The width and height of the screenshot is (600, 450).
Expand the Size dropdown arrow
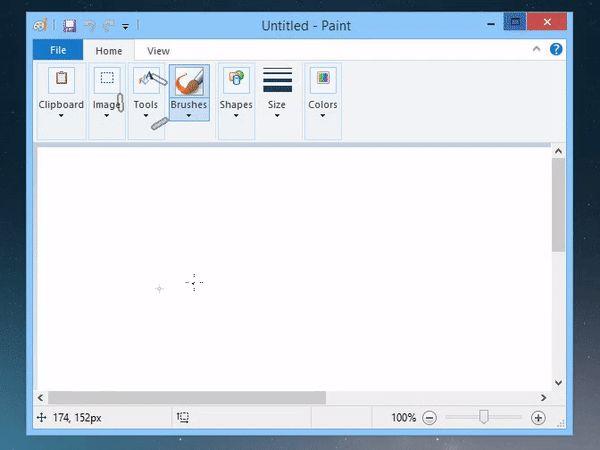(277, 116)
